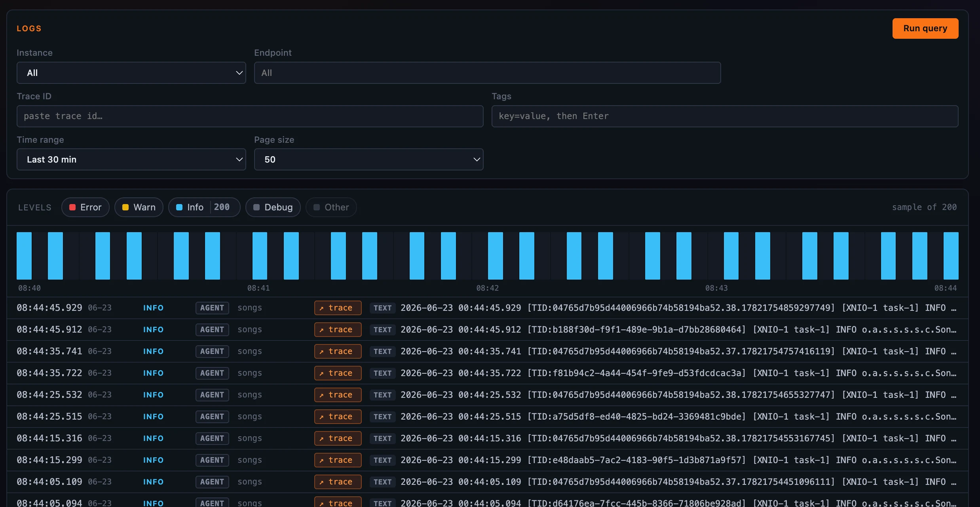This screenshot has height=507, width=980.
Task: Toggle the Error level filter
Action: (85, 207)
